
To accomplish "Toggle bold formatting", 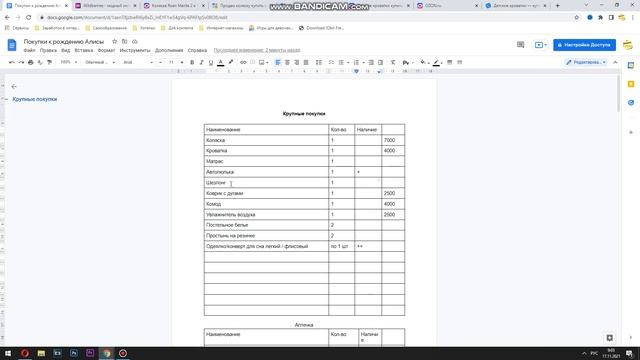I will click(x=192, y=62).
